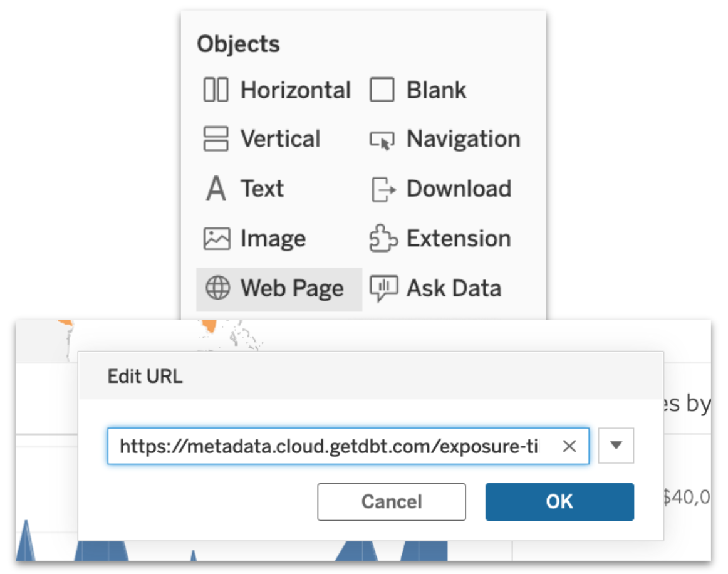Select the Web Page globe icon
The width and height of the screenshot is (728, 574).
pyautogui.click(x=216, y=288)
